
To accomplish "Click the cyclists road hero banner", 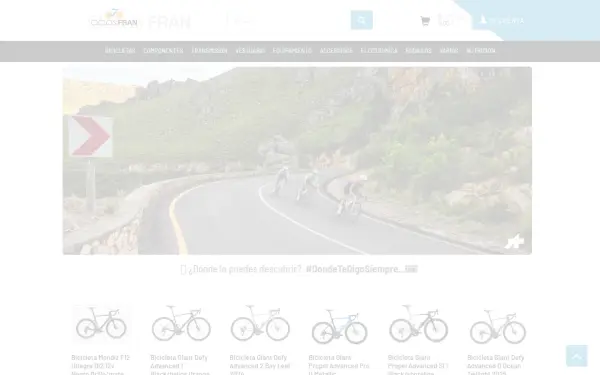I will pyautogui.click(x=297, y=161).
